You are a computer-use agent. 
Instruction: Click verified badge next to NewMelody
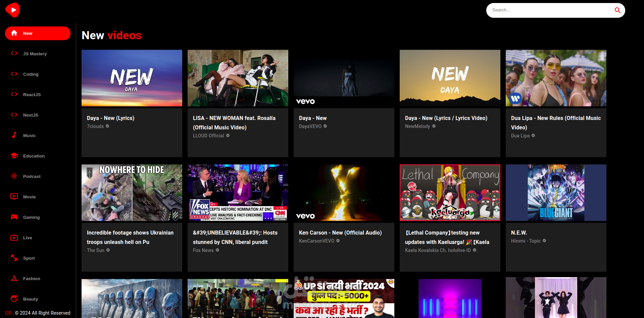[x=434, y=126]
